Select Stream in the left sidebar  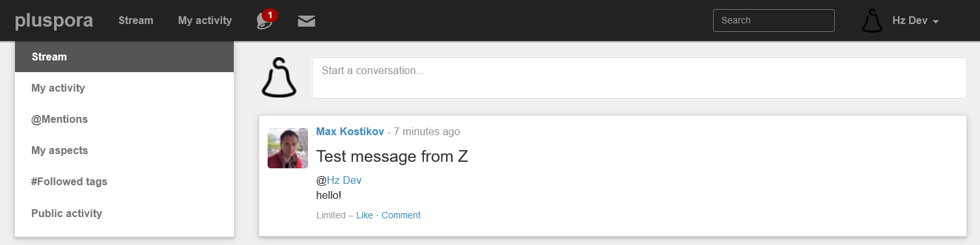click(124, 57)
